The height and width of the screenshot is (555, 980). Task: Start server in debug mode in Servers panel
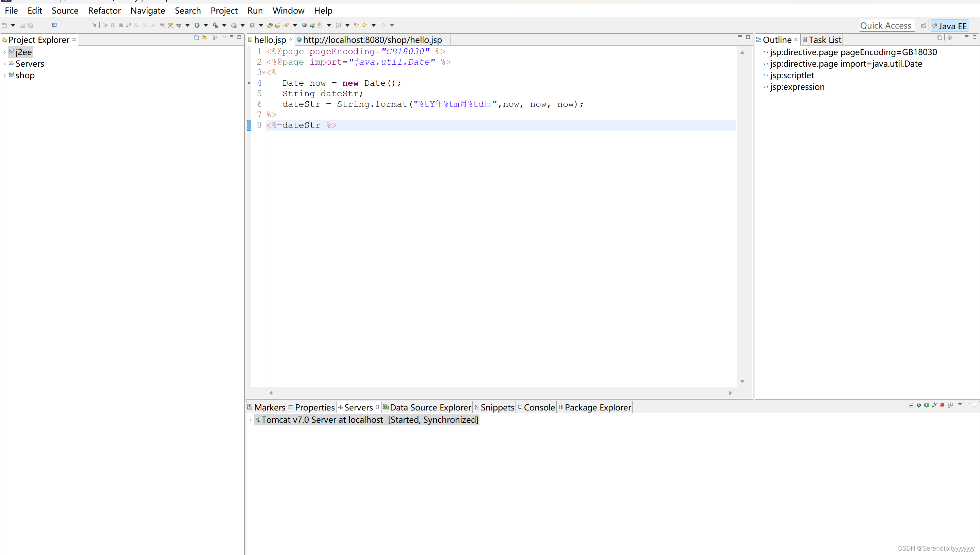pos(919,405)
